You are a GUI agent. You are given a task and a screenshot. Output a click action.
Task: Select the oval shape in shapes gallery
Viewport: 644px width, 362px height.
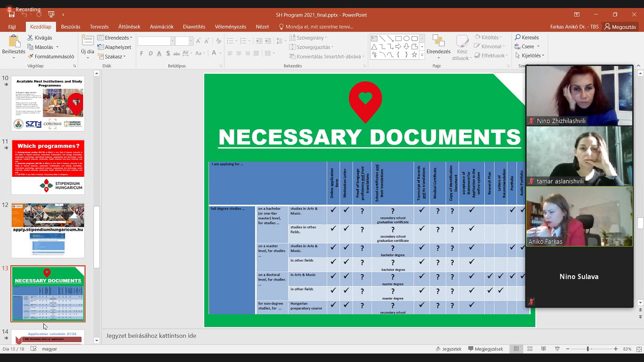[x=406, y=39]
